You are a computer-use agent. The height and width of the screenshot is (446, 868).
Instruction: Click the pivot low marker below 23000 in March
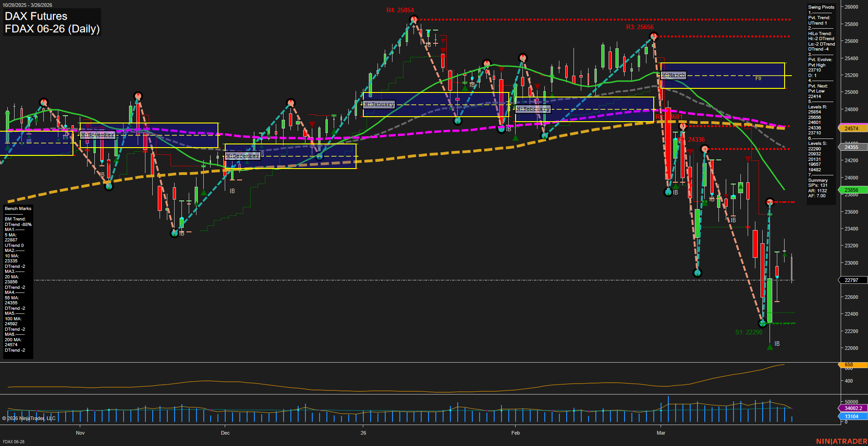697,273
